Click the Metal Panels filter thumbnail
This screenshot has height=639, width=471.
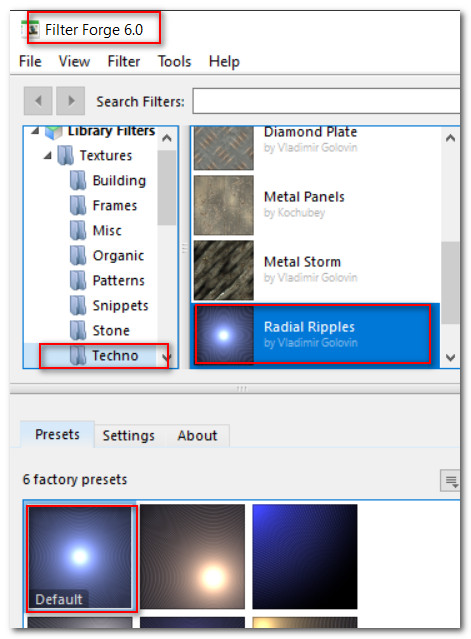click(x=223, y=205)
